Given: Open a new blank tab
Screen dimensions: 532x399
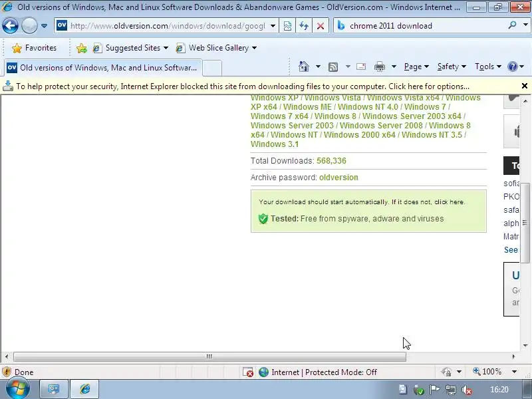Looking at the screenshot, I should coord(212,68).
